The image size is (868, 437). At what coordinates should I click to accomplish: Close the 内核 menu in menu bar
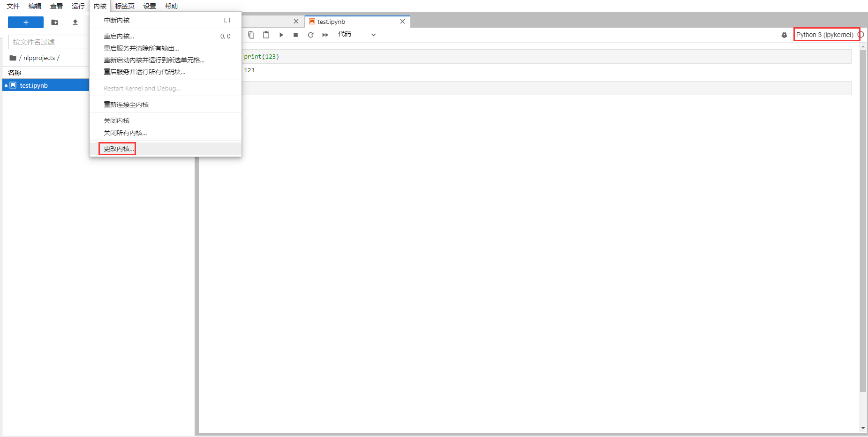click(x=100, y=6)
